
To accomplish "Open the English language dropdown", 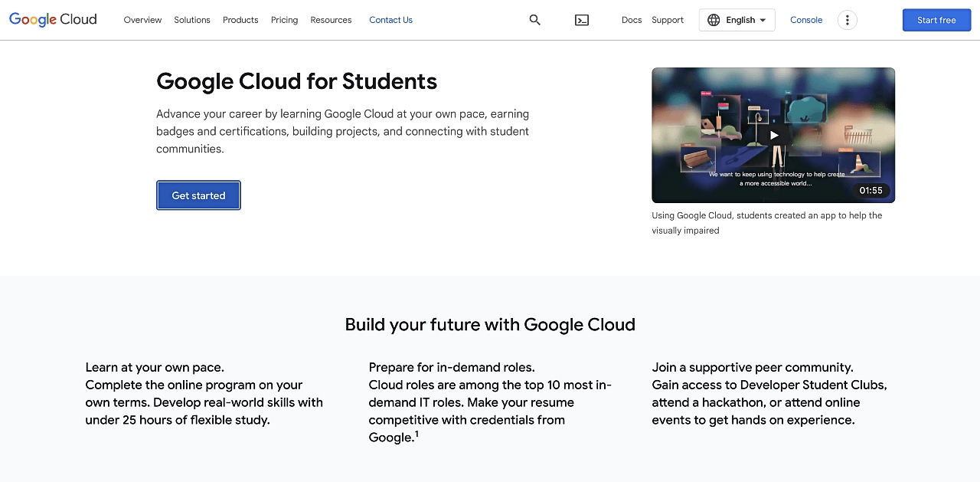I will [737, 20].
